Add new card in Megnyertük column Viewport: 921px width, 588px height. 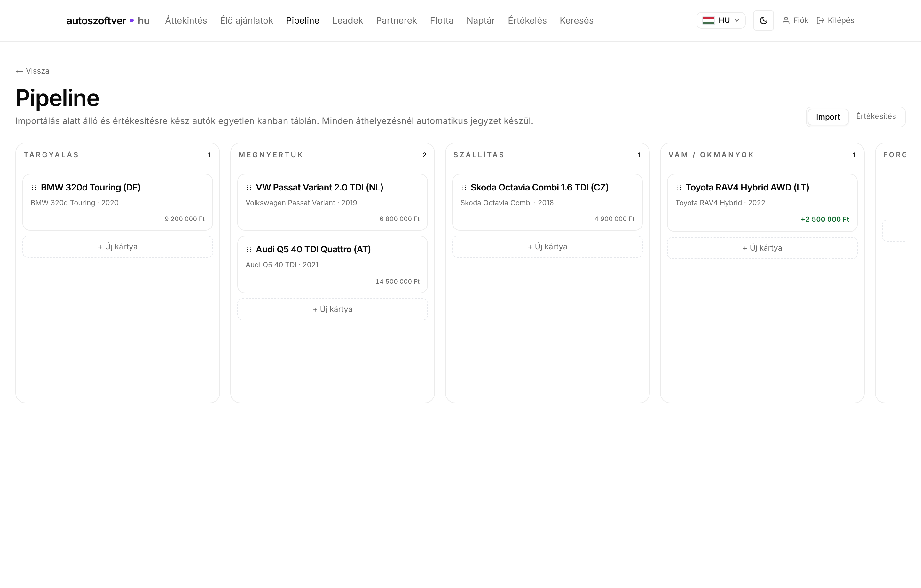click(332, 309)
